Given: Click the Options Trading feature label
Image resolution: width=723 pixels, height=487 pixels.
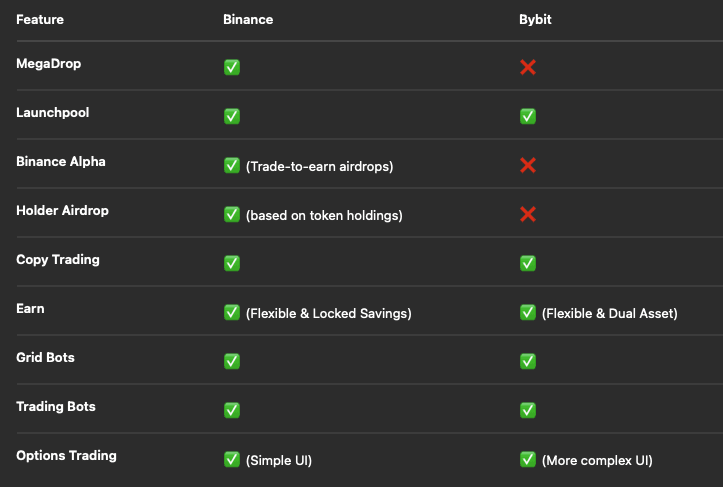Looking at the screenshot, I should tap(66, 456).
